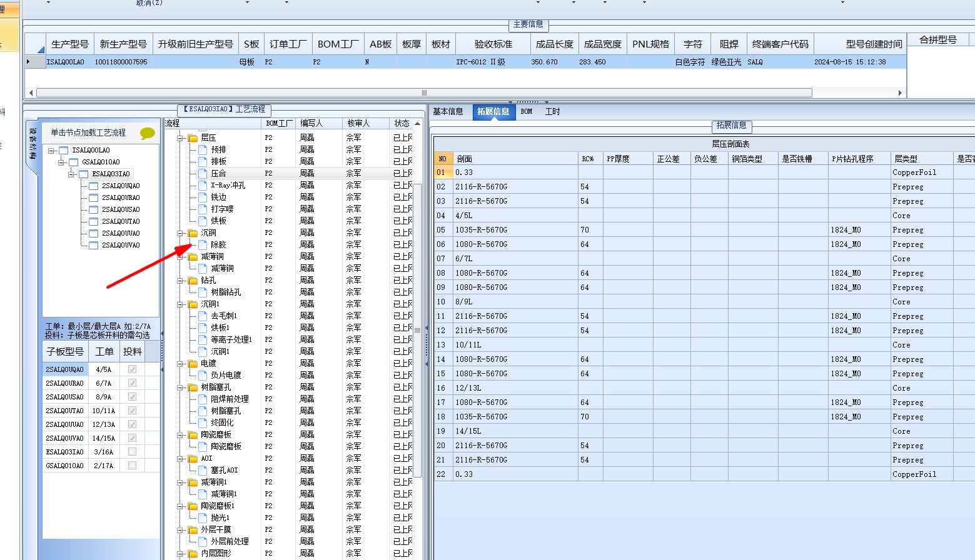Image resolution: width=975 pixels, height=560 pixels.
Task: Click the AOI folder icon
Action: tap(193, 458)
